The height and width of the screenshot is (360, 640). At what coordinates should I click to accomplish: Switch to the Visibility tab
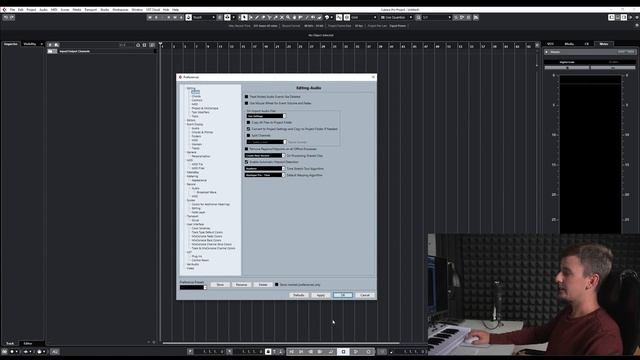tap(30, 44)
